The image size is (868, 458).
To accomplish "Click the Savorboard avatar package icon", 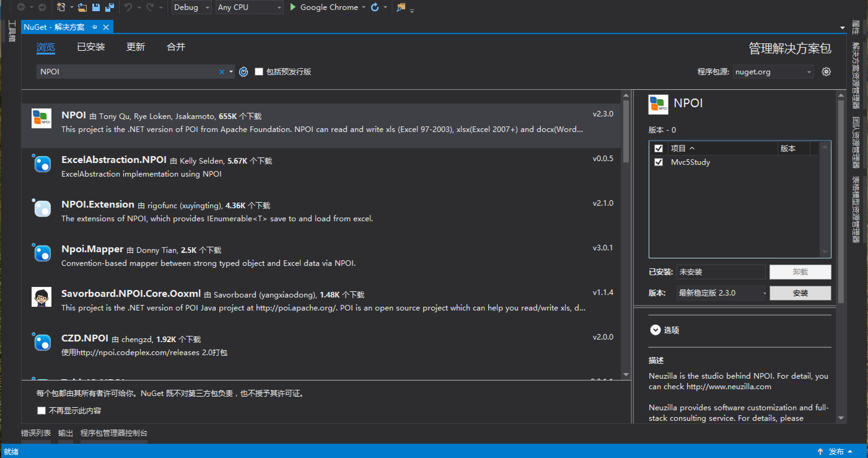I will tap(42, 297).
